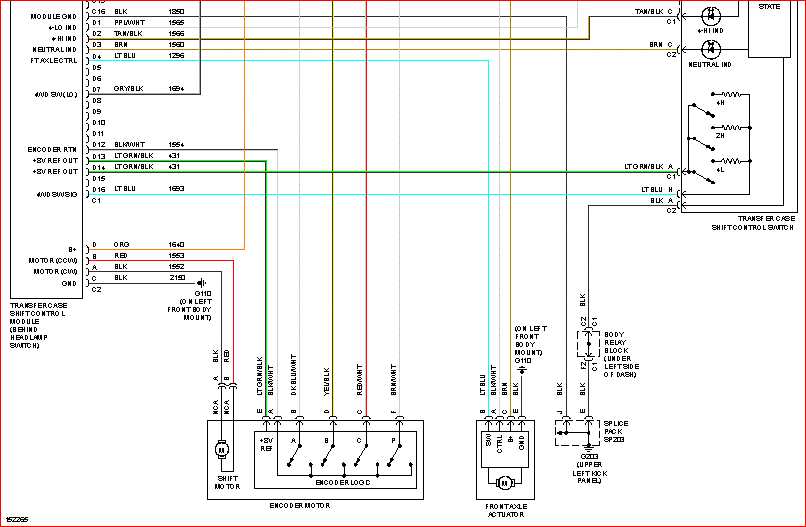Screen dimensions: 806x527
Task: Select vertical wire label YEL/BLK
Action: click(x=326, y=381)
